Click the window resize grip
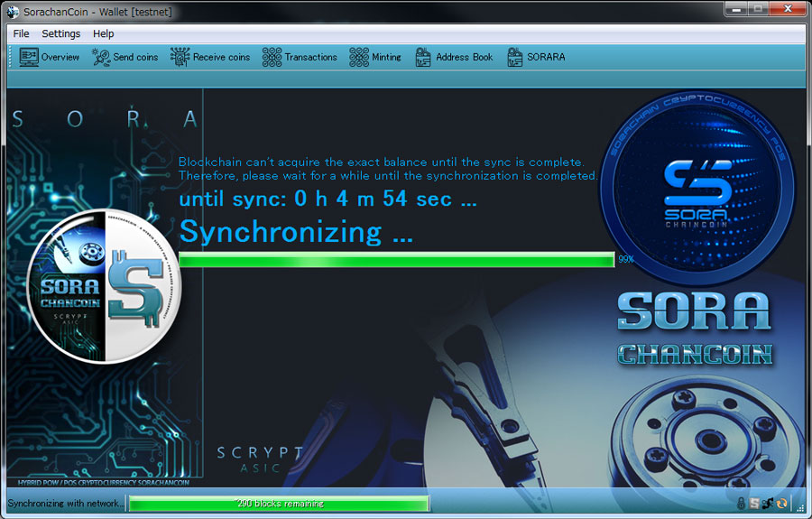Viewport: 812px width, 519px height. click(x=800, y=507)
